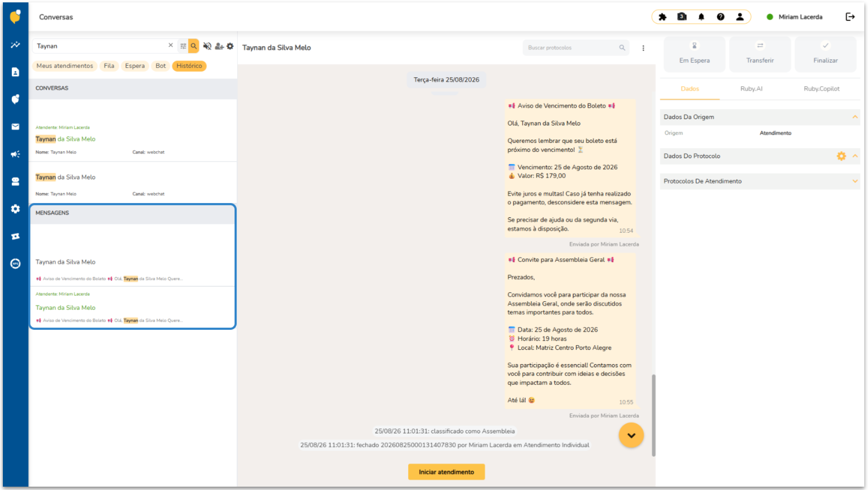Switch to the Ruby.AI tab
Viewport: 868px width, 490px height.
coord(751,89)
